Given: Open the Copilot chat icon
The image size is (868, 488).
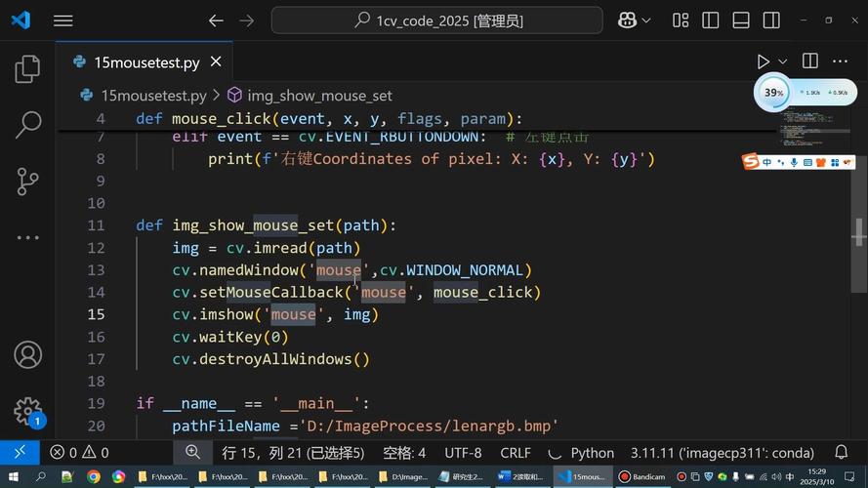Looking at the screenshot, I should pos(627,20).
